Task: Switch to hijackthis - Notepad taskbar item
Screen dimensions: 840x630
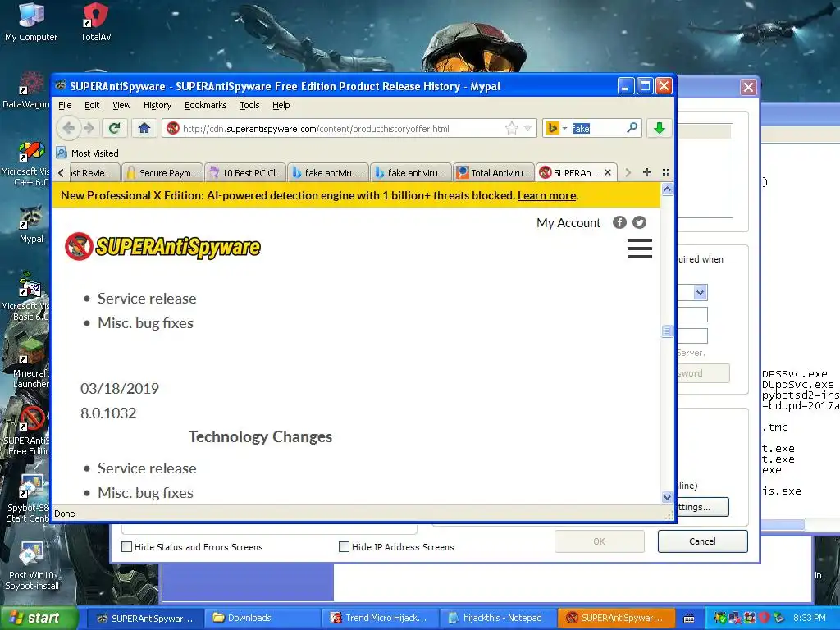Action: 498,619
